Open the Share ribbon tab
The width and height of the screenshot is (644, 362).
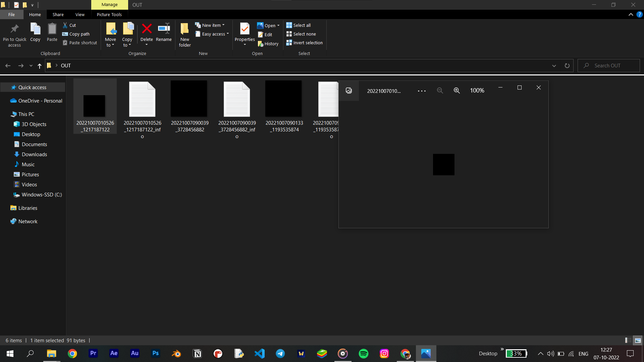click(x=58, y=14)
